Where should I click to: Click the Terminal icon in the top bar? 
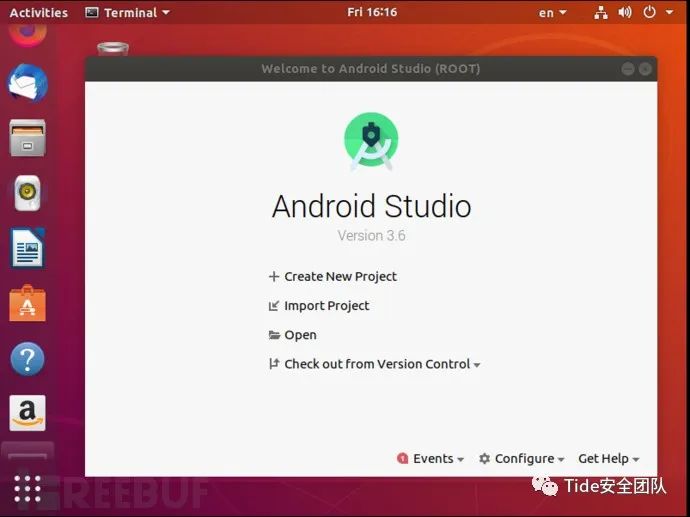pyautogui.click(x=92, y=12)
